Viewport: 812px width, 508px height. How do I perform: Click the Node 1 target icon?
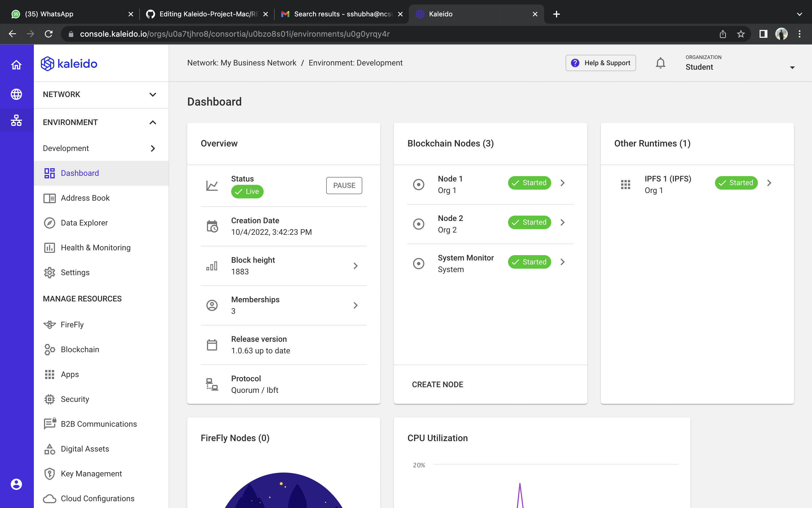(x=418, y=185)
